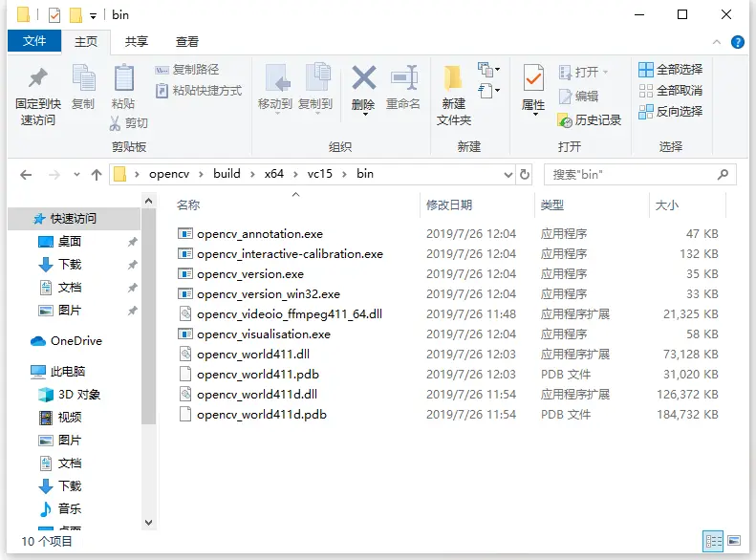This screenshot has width=756, height=560.
Task: Switch to details view icon in status bar
Action: [714, 541]
